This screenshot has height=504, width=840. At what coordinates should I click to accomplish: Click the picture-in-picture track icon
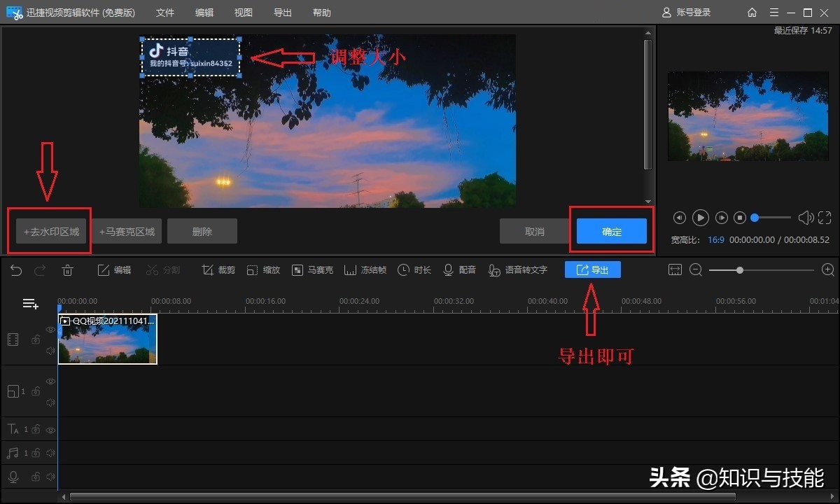pos(13,391)
